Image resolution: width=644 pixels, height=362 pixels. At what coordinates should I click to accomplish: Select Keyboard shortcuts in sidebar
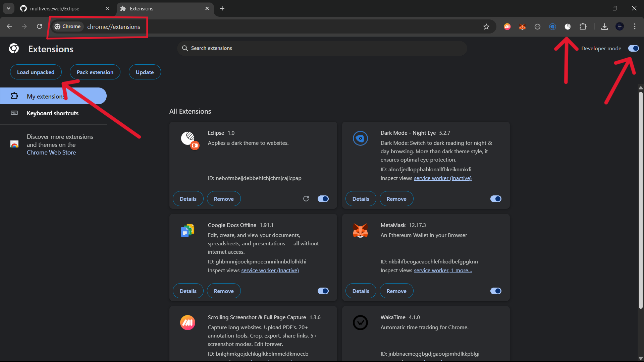53,113
